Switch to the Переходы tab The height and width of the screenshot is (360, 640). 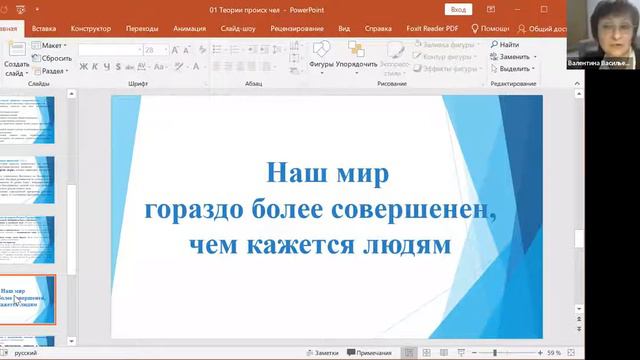click(142, 29)
